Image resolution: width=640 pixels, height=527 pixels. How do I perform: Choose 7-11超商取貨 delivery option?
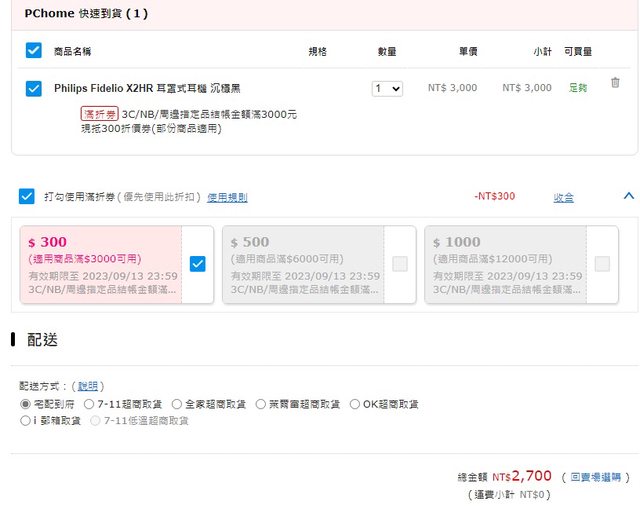(x=89, y=404)
